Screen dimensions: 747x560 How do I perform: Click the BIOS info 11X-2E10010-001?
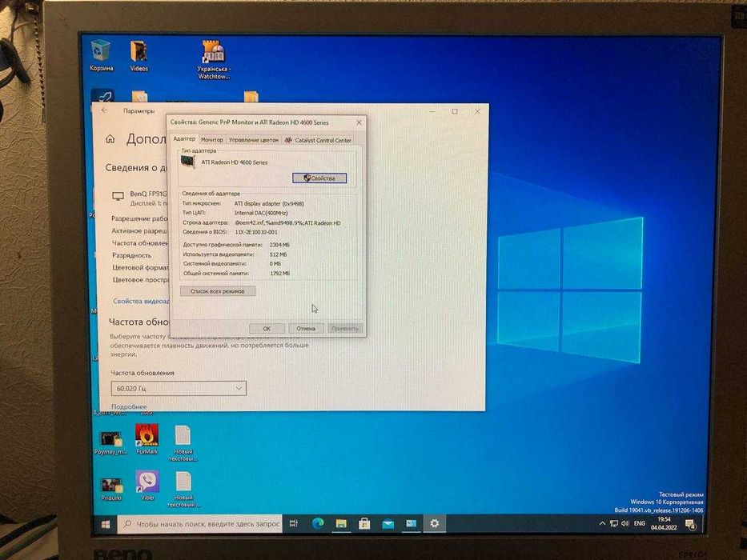point(256,232)
